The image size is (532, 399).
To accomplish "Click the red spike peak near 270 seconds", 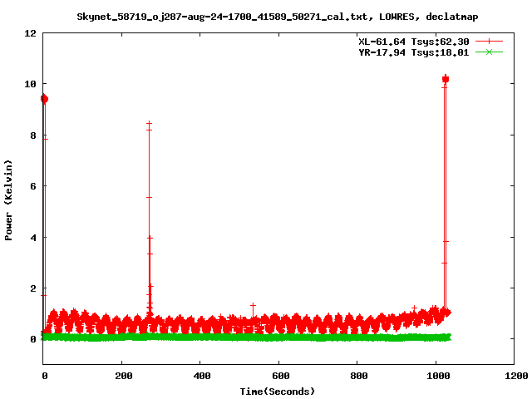I will [149, 124].
